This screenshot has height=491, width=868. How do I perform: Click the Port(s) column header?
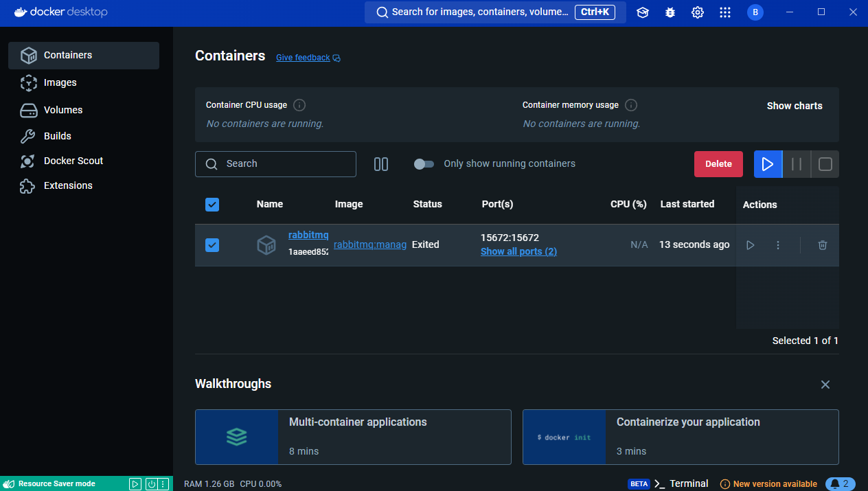[x=498, y=205]
